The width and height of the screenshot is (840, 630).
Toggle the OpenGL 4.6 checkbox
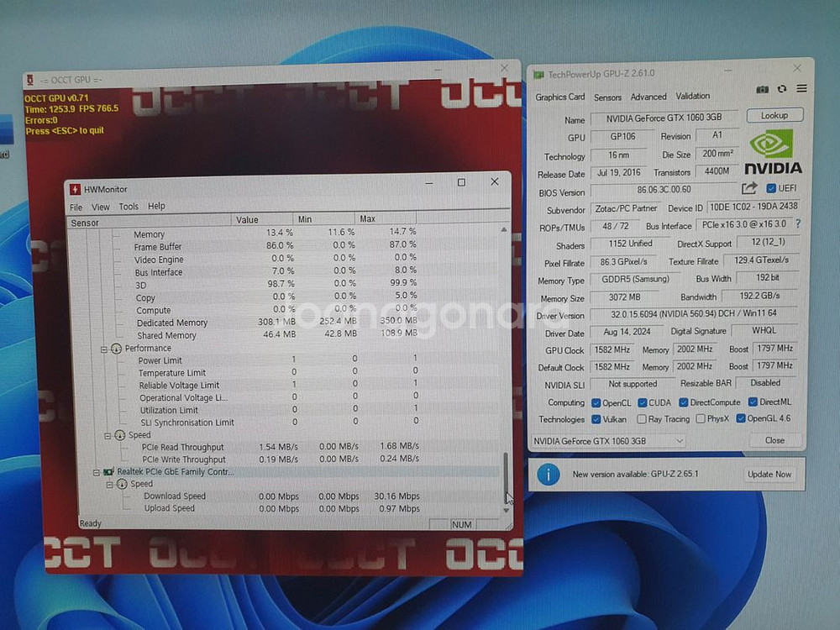[741, 418]
